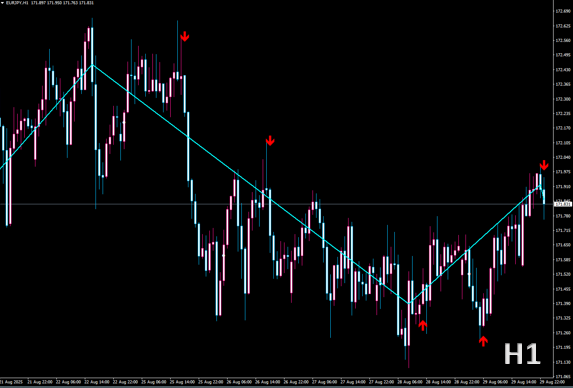Screen dimensions: 573x388
Task: Click the 171.130 price scale label
Action: (x=563, y=362)
